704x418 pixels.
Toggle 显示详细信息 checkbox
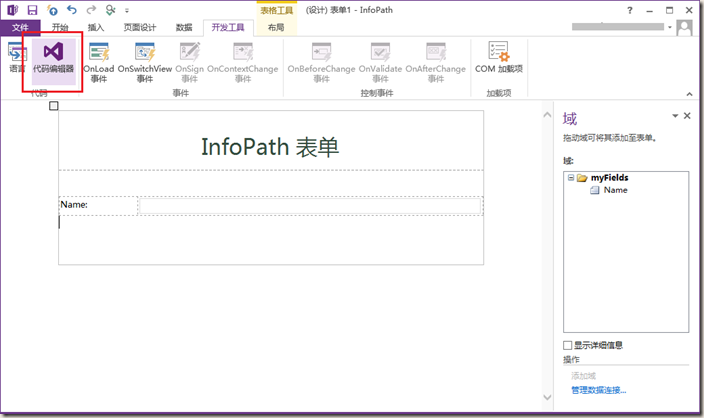click(x=568, y=345)
